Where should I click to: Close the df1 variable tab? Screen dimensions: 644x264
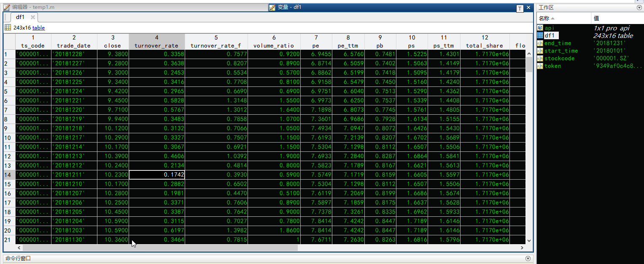(x=33, y=17)
